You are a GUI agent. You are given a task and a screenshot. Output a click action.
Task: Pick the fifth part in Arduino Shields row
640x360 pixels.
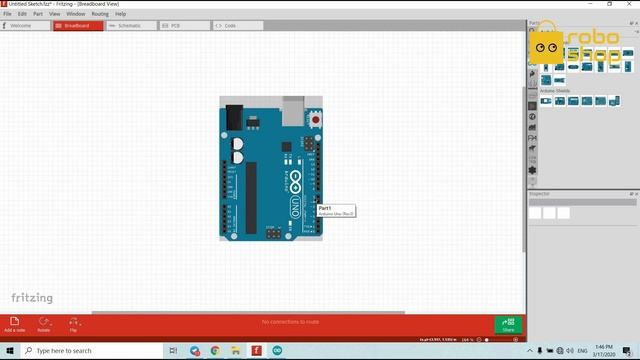600,101
